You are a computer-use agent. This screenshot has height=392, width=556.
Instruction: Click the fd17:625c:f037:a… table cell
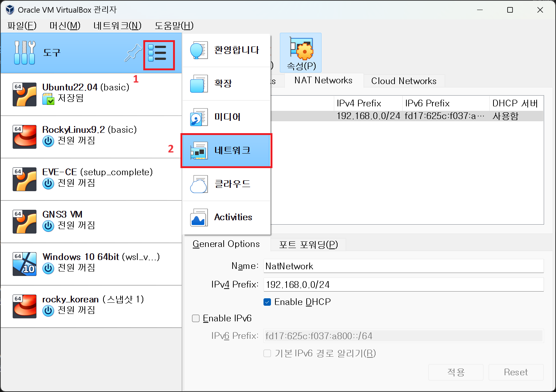(445, 116)
